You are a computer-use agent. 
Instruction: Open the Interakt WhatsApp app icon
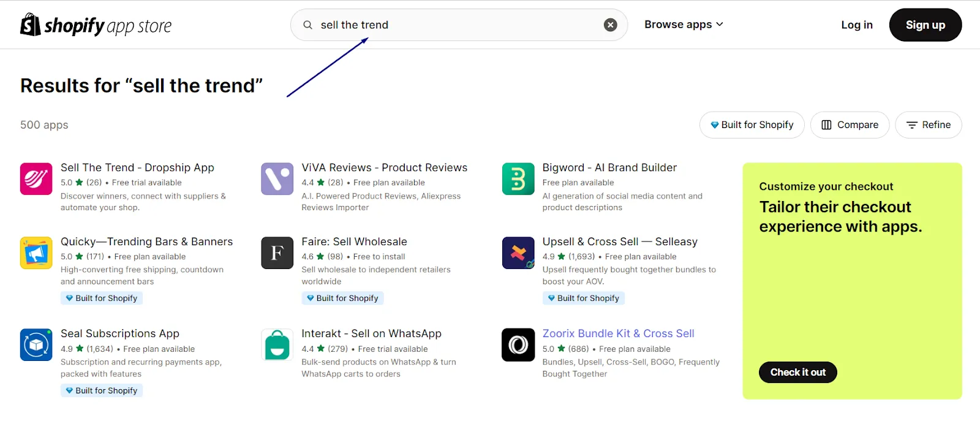pyautogui.click(x=277, y=345)
